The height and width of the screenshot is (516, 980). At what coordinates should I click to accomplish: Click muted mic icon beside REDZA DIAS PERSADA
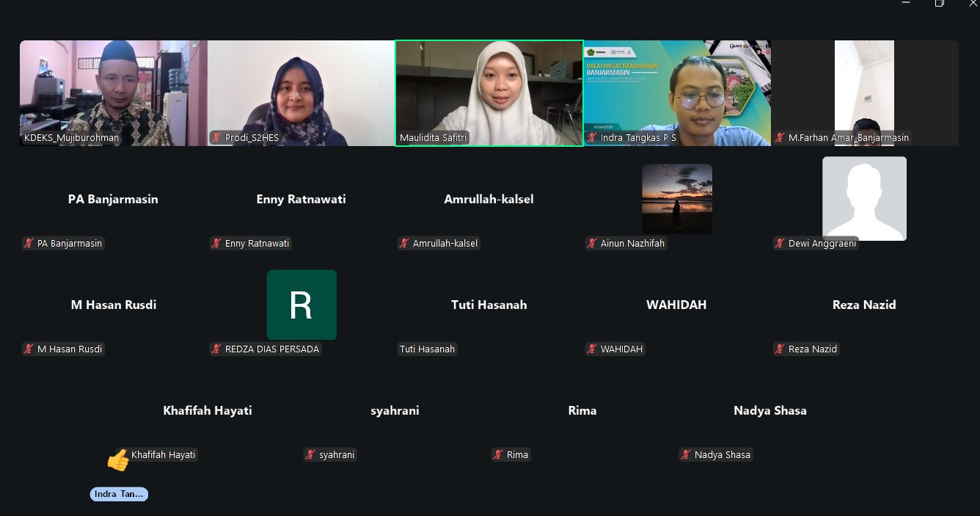point(216,349)
